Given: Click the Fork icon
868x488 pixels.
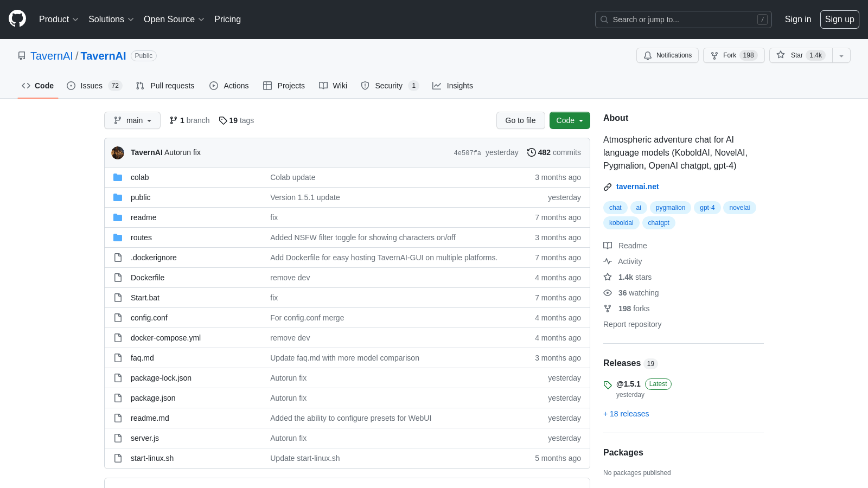Looking at the screenshot, I should tap(714, 55).
